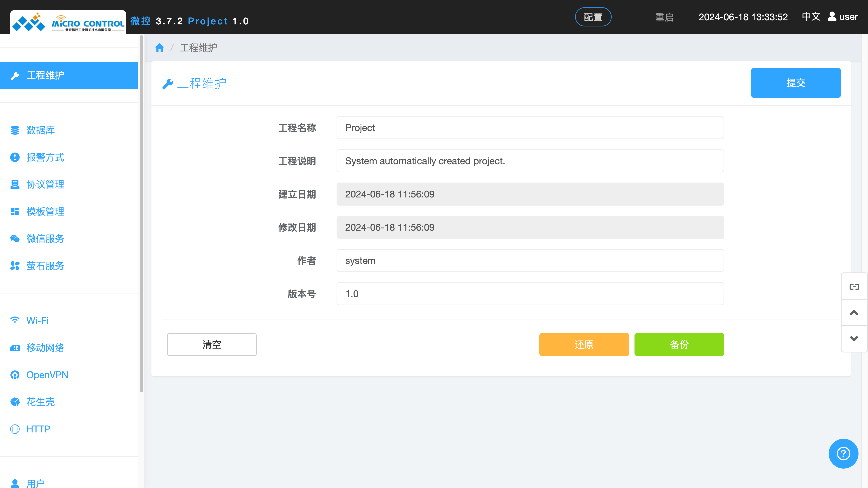Open the help question mark button
Screen dimensions: 868x488
[x=843, y=453]
